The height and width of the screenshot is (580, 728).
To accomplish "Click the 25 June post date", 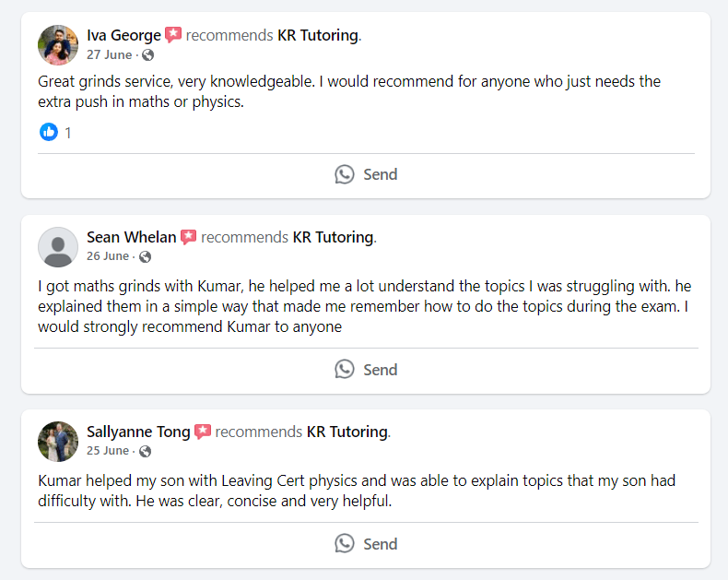I will point(108,451).
